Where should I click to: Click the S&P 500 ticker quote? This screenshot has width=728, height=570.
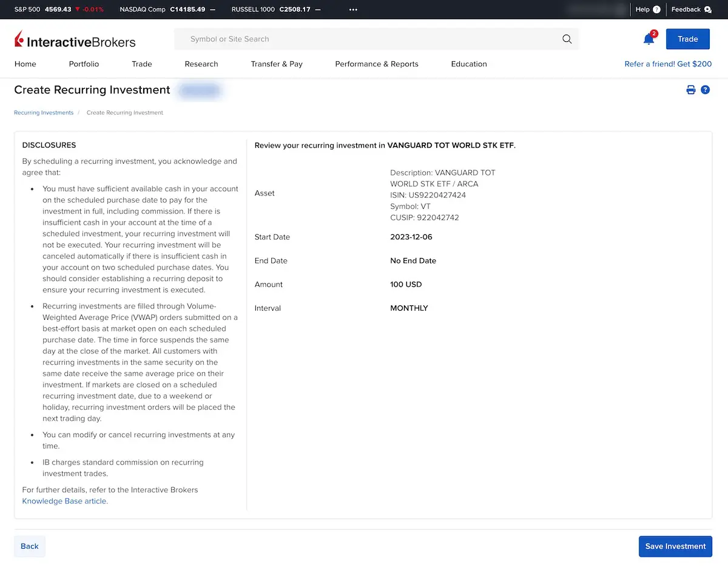click(x=59, y=10)
